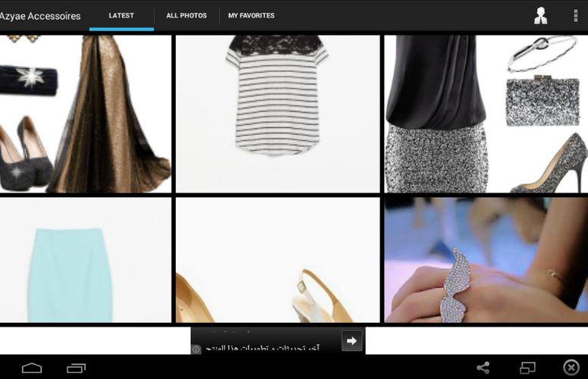Image resolution: width=588 pixels, height=379 pixels.
Task: Tap the circled X icon in bottom bar
Action: 571,368
